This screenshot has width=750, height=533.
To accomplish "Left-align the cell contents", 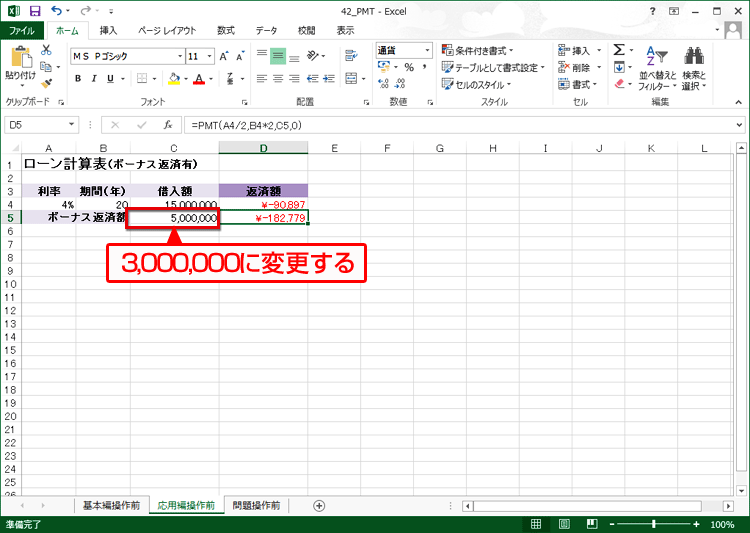I will 262,78.
